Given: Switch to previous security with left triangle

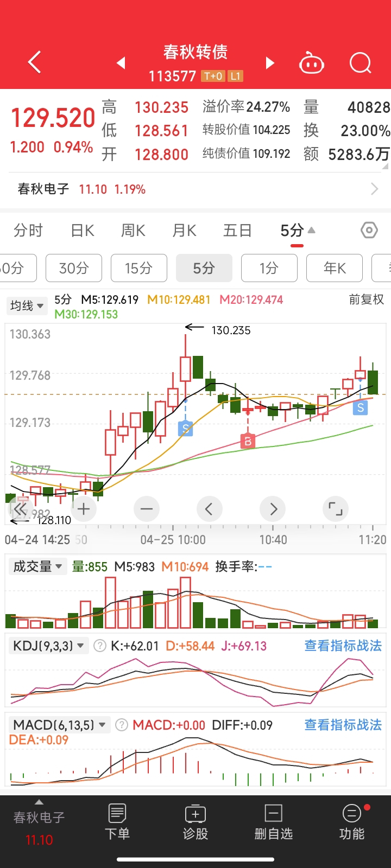Looking at the screenshot, I should (x=121, y=63).
